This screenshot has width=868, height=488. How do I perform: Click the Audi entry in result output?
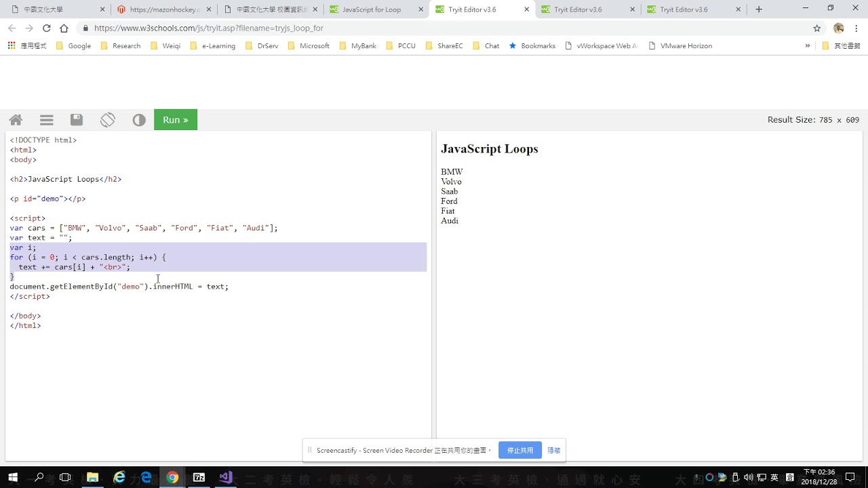point(450,221)
